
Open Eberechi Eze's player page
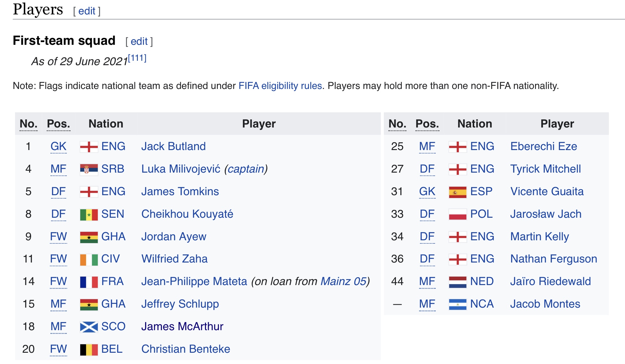[544, 146]
